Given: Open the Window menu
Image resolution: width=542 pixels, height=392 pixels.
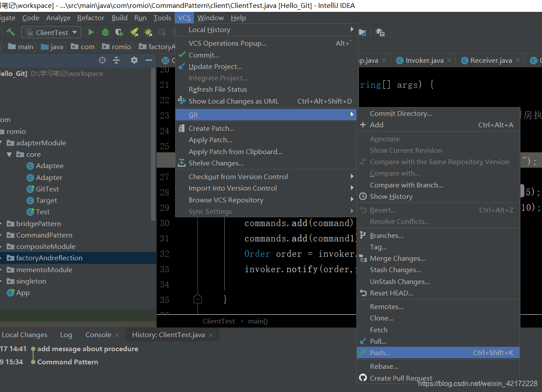Looking at the screenshot, I should (x=211, y=18).
